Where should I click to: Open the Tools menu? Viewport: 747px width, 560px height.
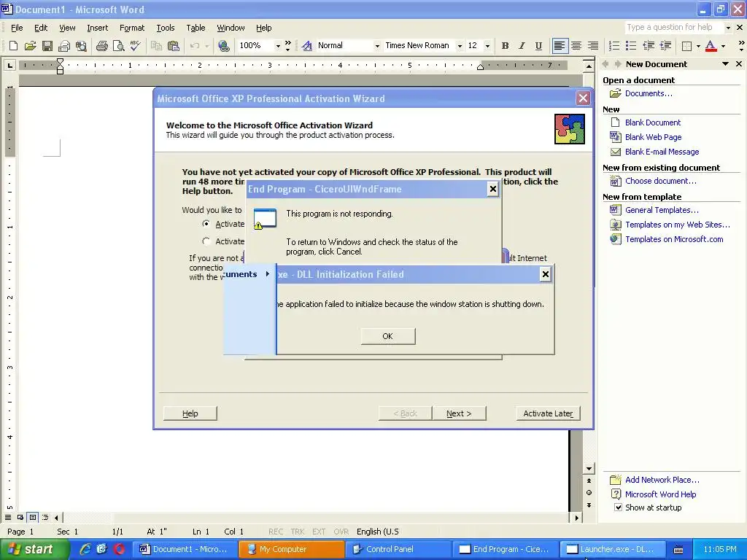(x=166, y=28)
